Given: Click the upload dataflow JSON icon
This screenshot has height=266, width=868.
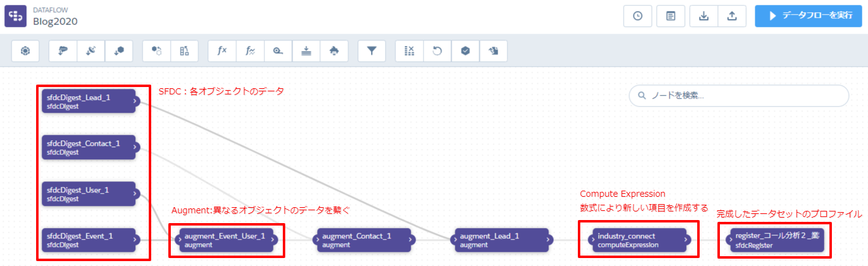Looking at the screenshot, I should click(x=731, y=16).
